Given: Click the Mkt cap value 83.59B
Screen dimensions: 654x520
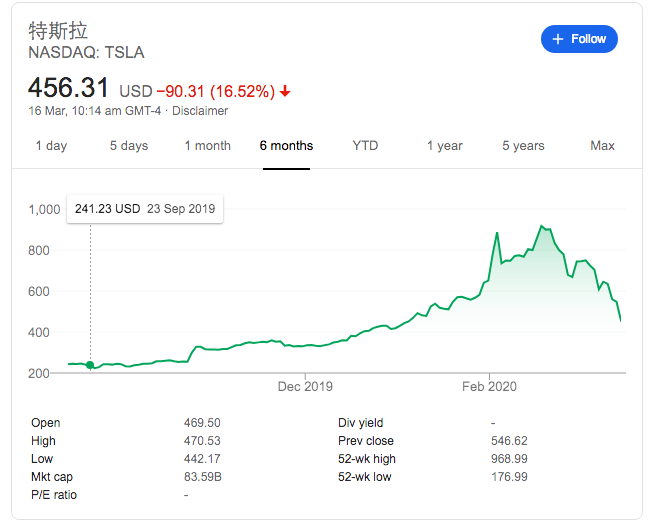Looking at the screenshot, I should (x=203, y=477).
